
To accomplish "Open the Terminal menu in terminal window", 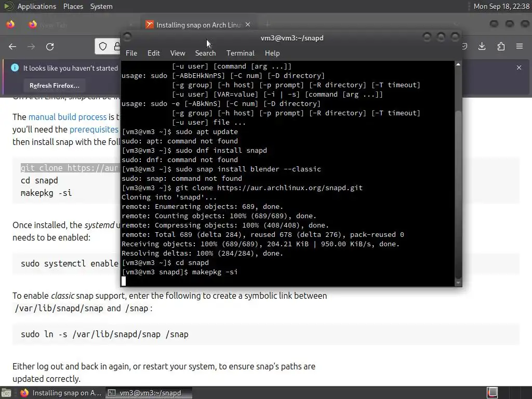I will pos(240,53).
